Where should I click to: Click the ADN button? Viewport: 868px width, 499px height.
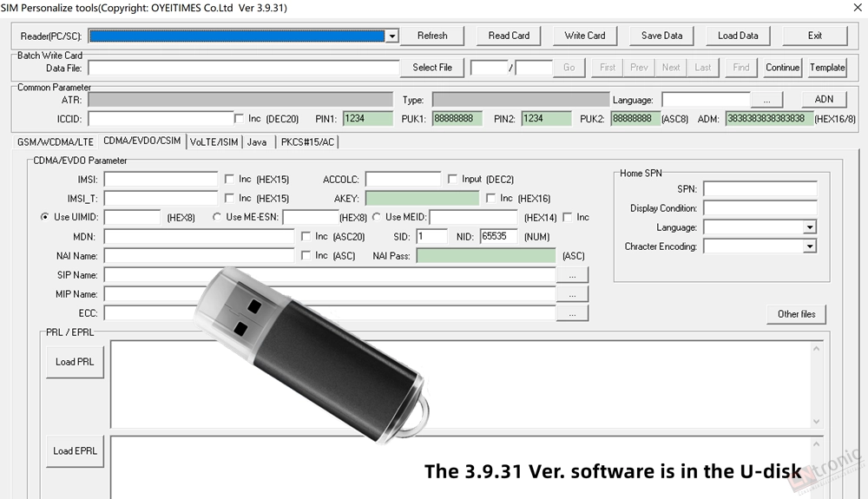[x=824, y=100]
